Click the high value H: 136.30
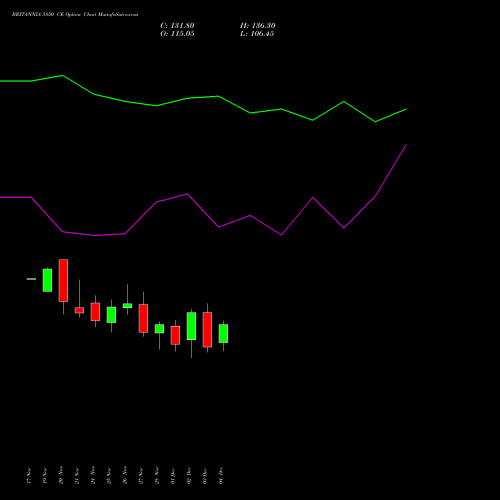The width and height of the screenshot is (500, 500). 258,26
